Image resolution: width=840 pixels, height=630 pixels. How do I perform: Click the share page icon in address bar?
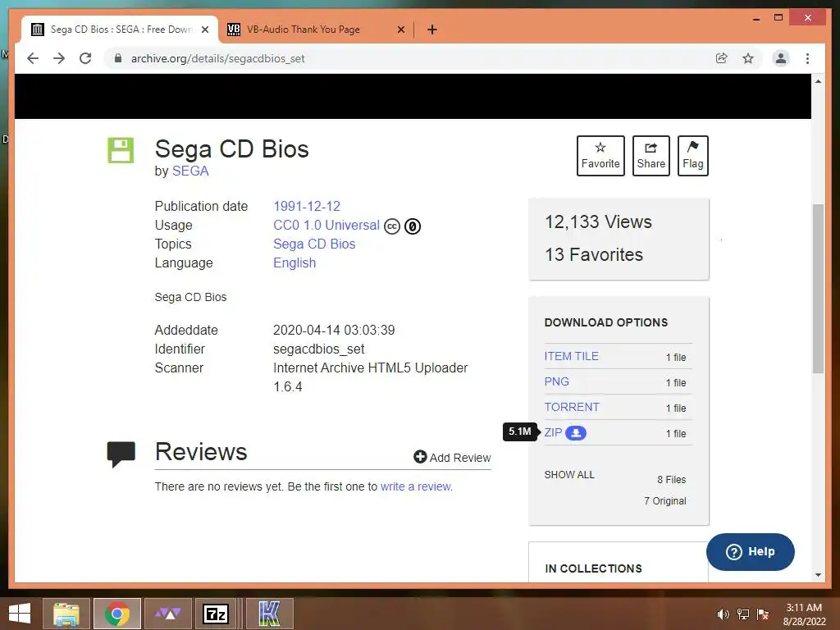[722, 58]
